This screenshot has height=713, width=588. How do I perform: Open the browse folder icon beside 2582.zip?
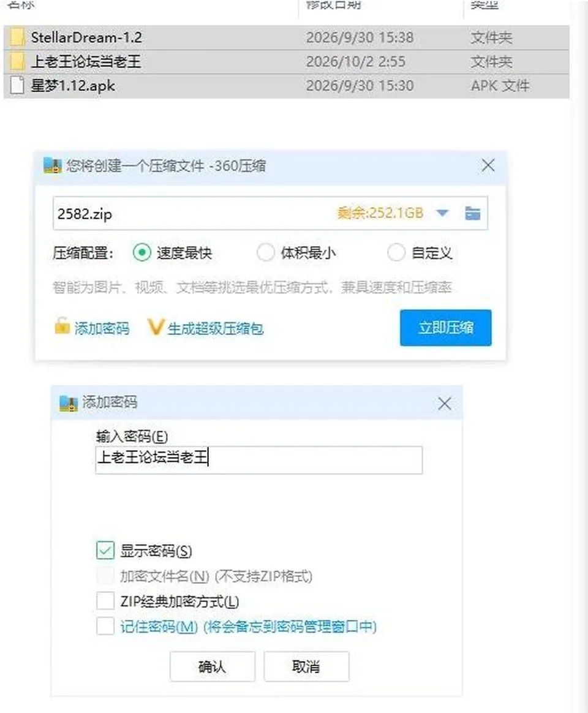pos(472,213)
